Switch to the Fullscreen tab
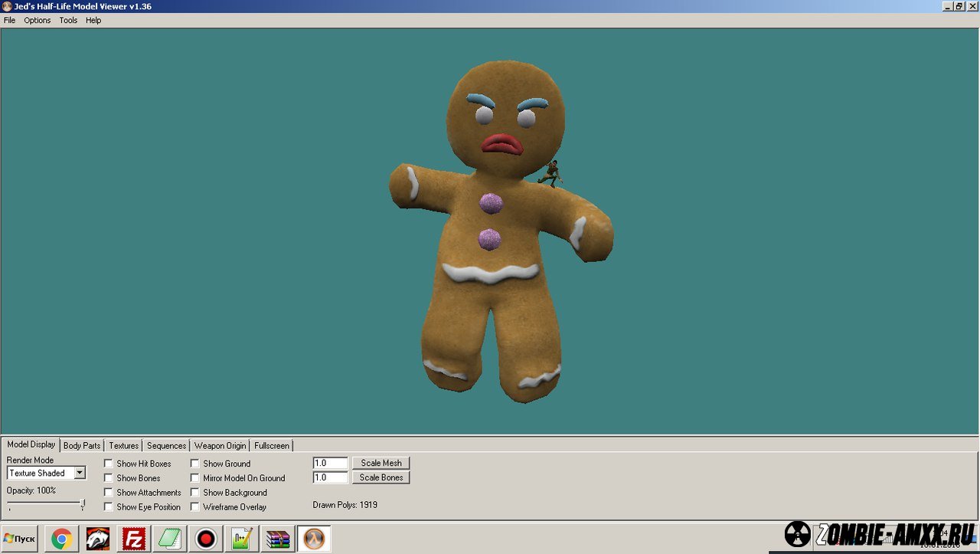This screenshot has width=980, height=554. point(272,446)
